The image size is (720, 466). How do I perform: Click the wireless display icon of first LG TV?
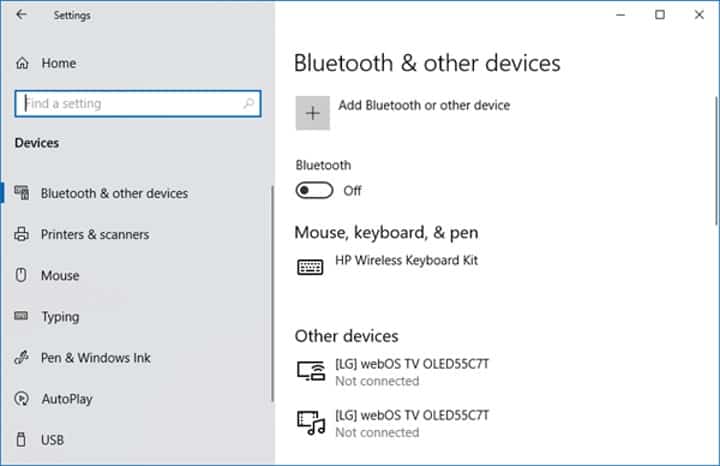point(311,371)
